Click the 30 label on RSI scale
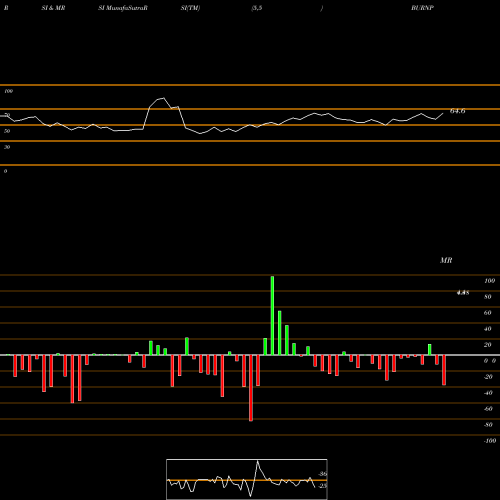The image size is (500, 500). click(x=7, y=147)
